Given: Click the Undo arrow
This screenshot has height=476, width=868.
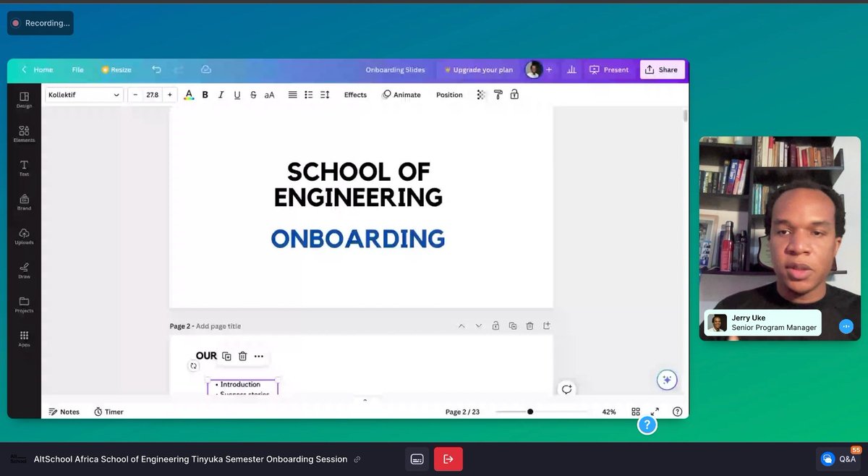Looking at the screenshot, I should tap(156, 69).
